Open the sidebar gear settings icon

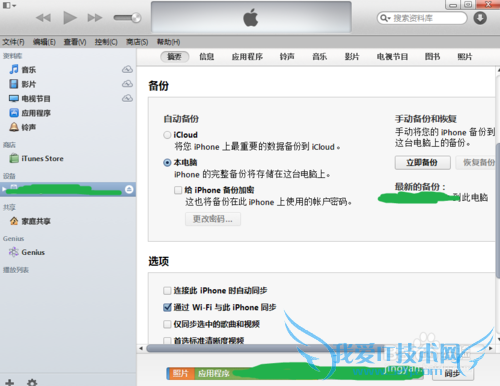point(32,382)
